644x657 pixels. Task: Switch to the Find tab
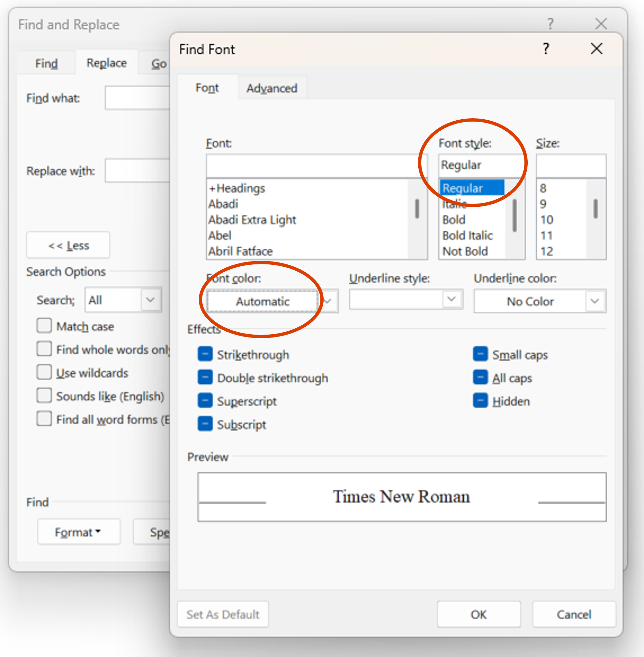pos(46,63)
